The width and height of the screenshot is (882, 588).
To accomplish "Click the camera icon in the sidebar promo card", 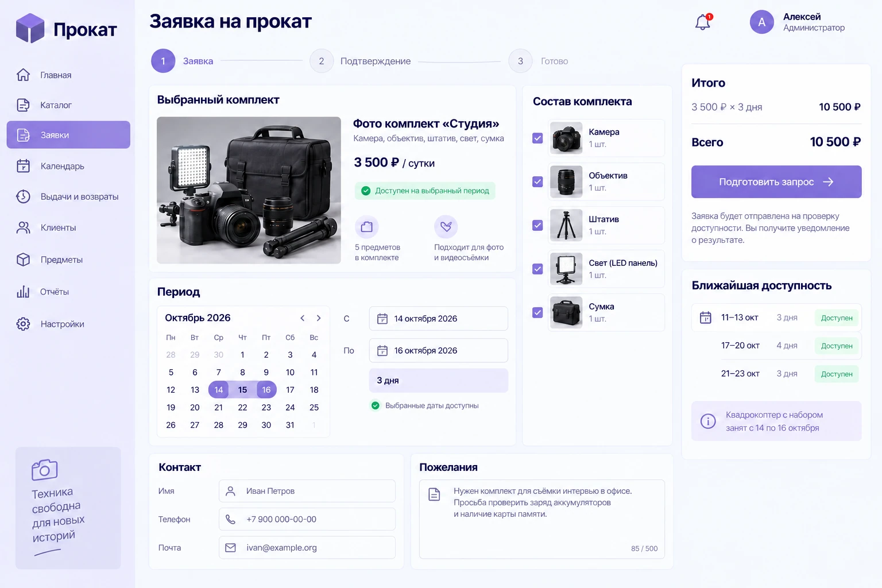I will pyautogui.click(x=45, y=470).
